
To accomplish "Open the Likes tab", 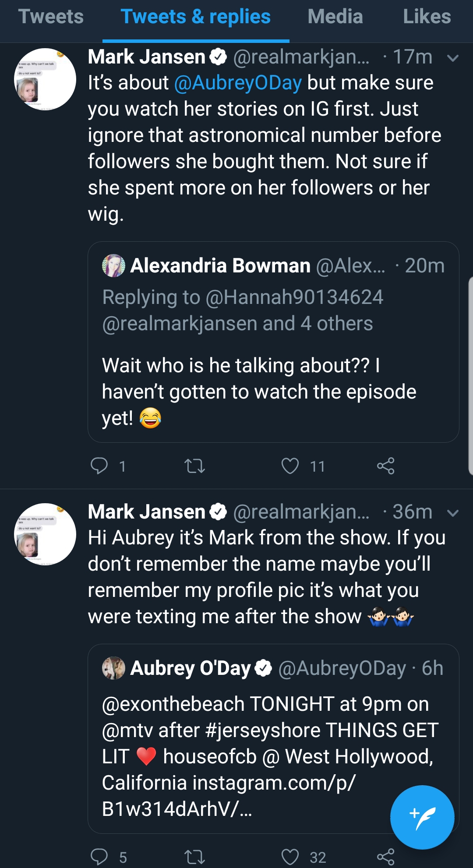I will 427,17.
